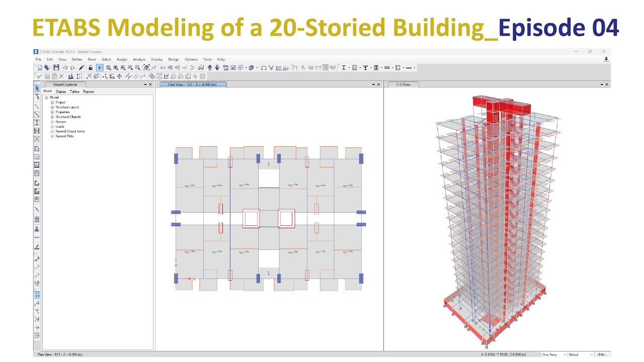Select the Draw Beam/Column line tool
Image resolution: width=644 pixels, height=362 pixels.
[x=37, y=107]
